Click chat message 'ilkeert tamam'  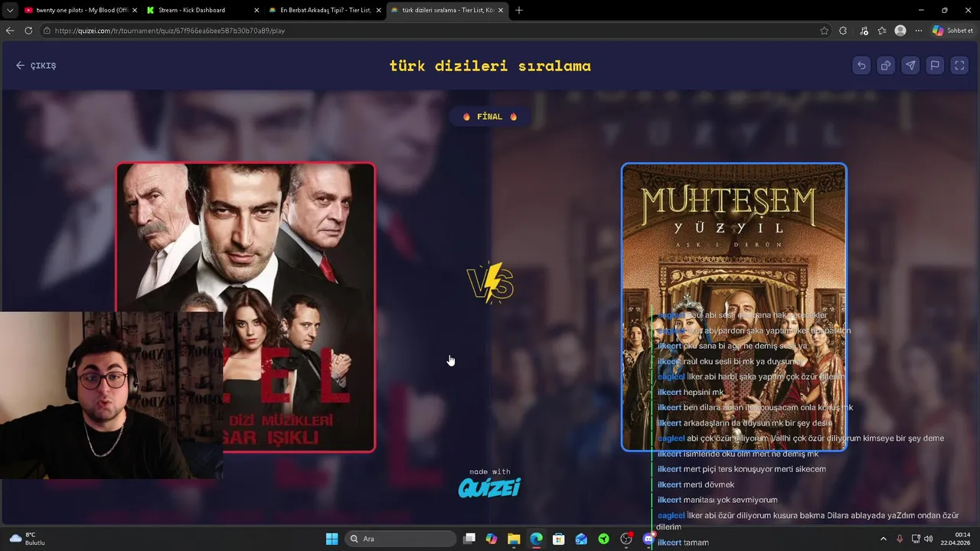(683, 543)
